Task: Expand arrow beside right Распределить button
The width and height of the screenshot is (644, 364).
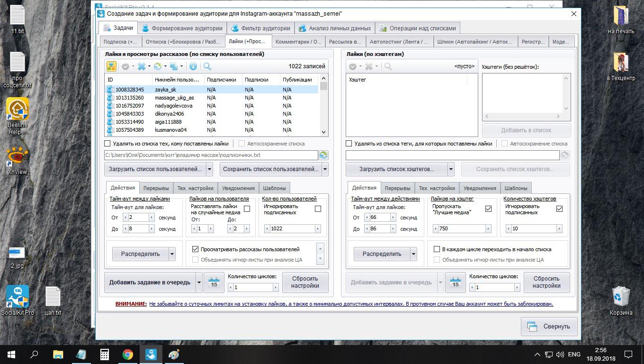Action: click(x=413, y=254)
